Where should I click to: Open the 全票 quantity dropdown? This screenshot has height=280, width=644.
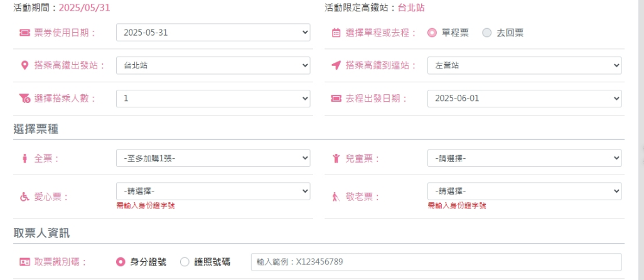213,158
